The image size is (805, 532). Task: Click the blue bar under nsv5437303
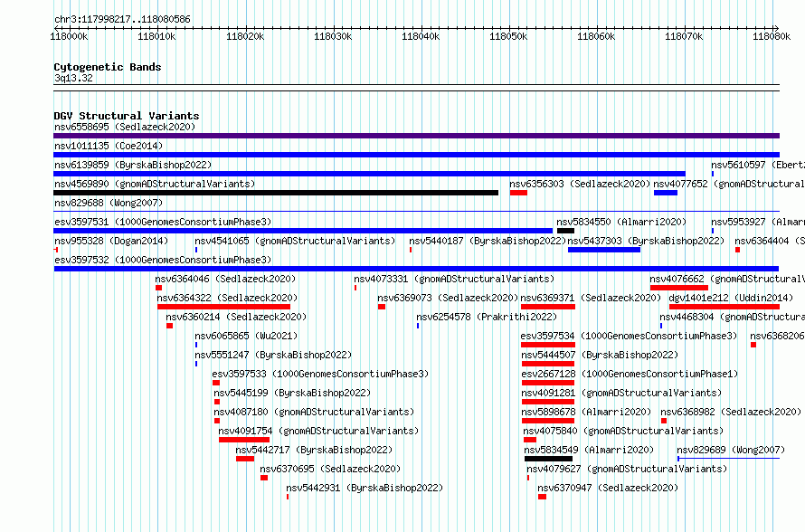coord(604,250)
